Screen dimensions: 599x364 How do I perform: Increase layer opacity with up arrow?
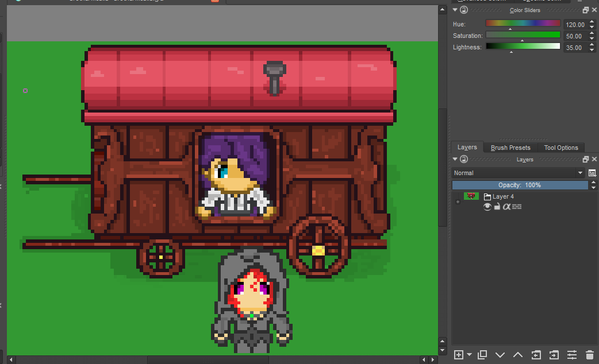593,183
